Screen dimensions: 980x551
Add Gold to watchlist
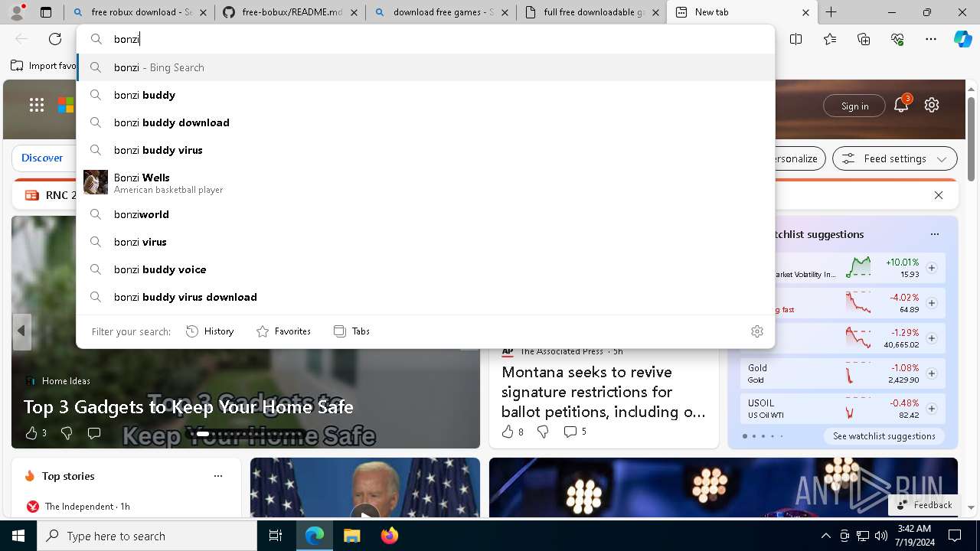tap(932, 373)
